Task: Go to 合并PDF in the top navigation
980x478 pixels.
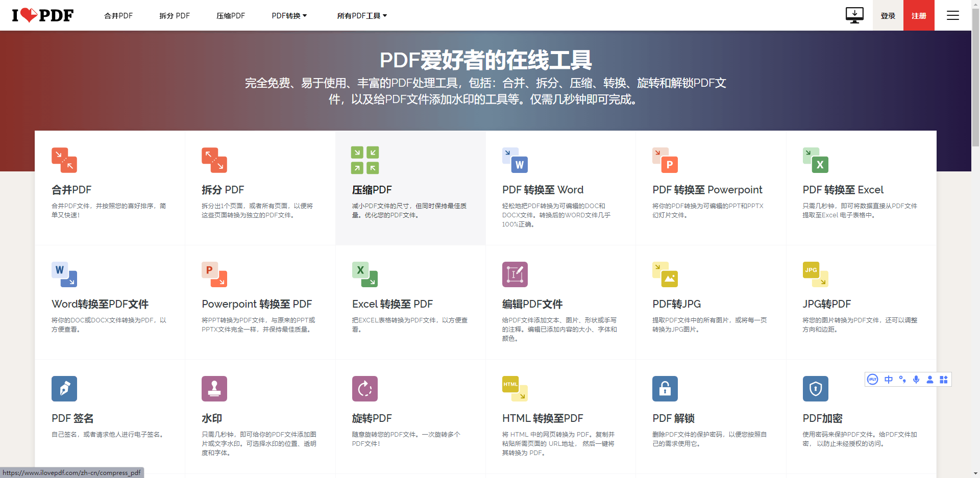Action: pyautogui.click(x=118, y=16)
